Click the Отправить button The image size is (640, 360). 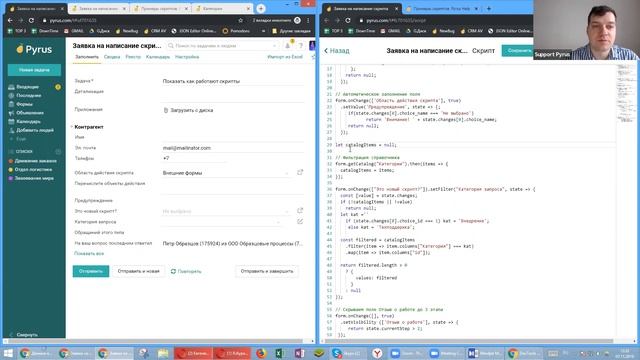coord(91,271)
